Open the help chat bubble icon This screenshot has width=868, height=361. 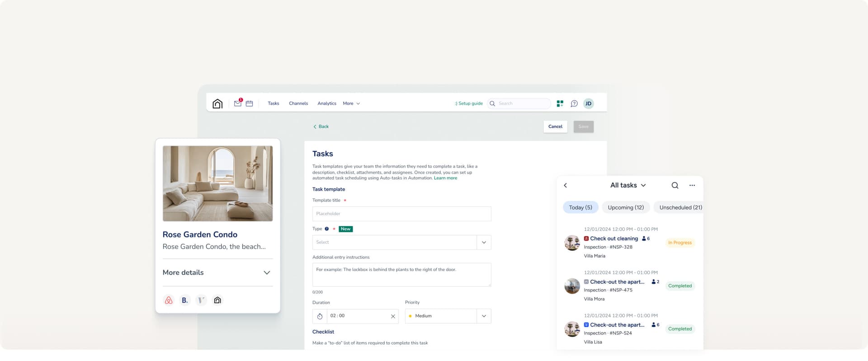pyautogui.click(x=574, y=103)
